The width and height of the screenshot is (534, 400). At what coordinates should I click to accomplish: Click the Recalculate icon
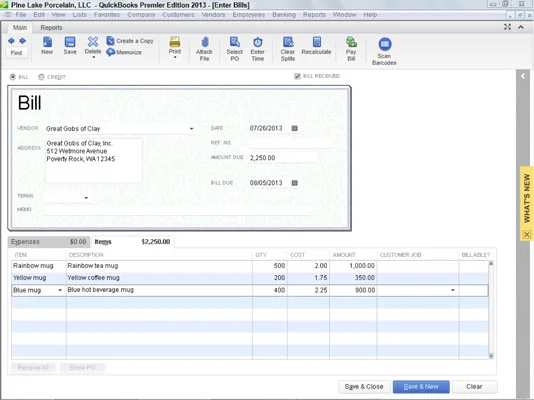click(x=316, y=42)
